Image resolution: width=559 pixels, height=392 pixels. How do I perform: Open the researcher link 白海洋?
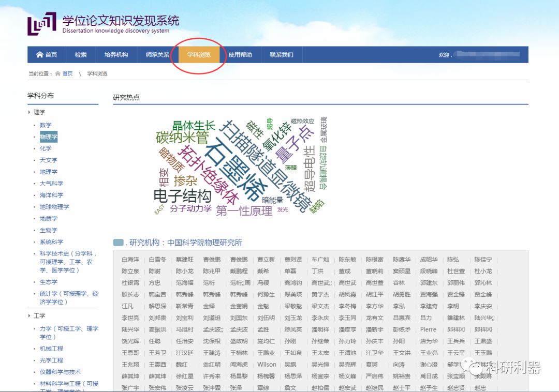coord(130,260)
